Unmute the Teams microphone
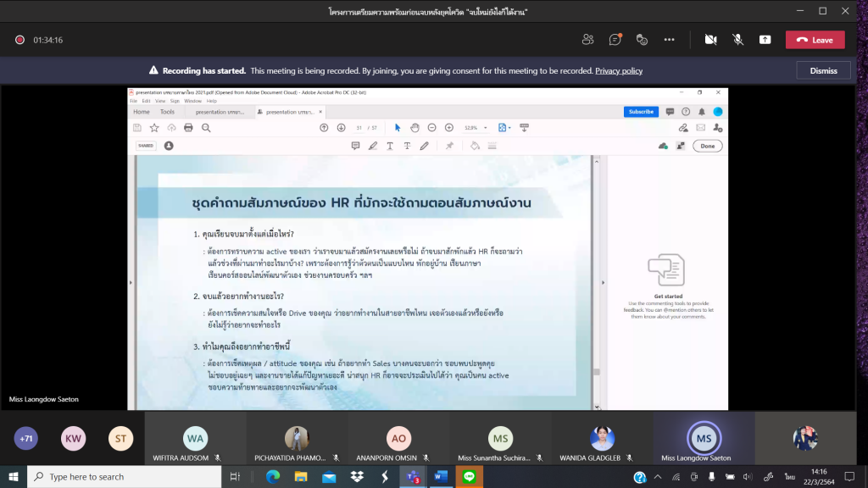The height and width of the screenshot is (488, 868). (x=738, y=40)
